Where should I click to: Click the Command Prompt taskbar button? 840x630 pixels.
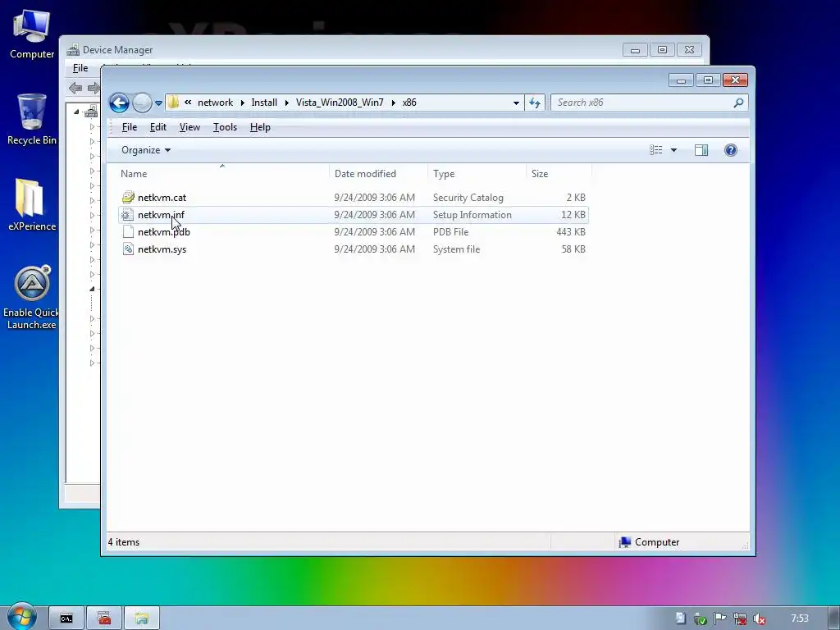click(66, 619)
